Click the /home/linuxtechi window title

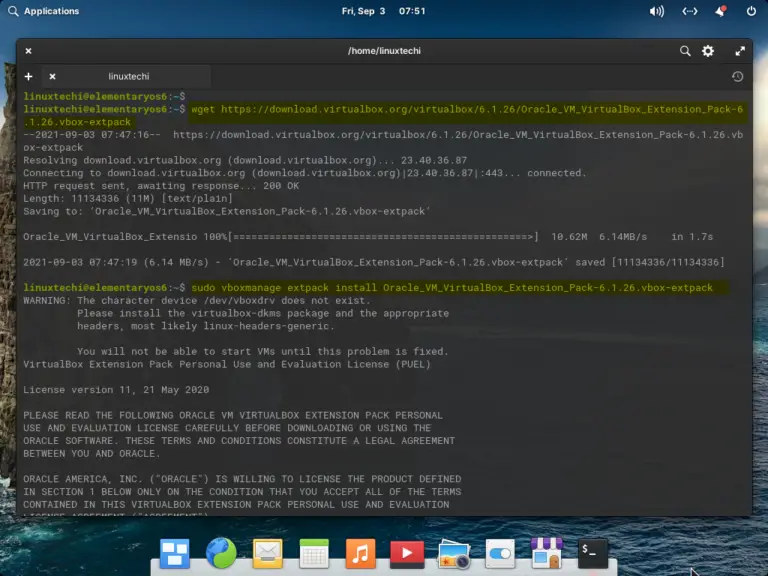pos(384,51)
